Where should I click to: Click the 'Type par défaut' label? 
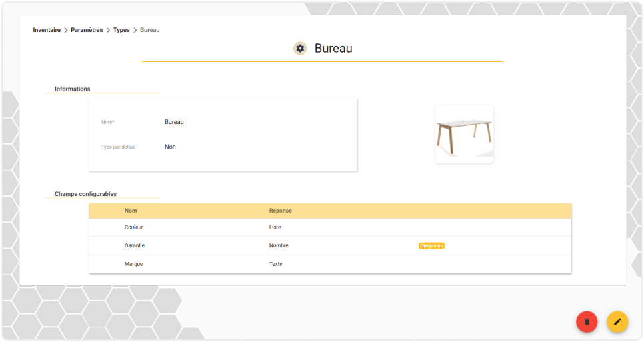click(x=119, y=147)
